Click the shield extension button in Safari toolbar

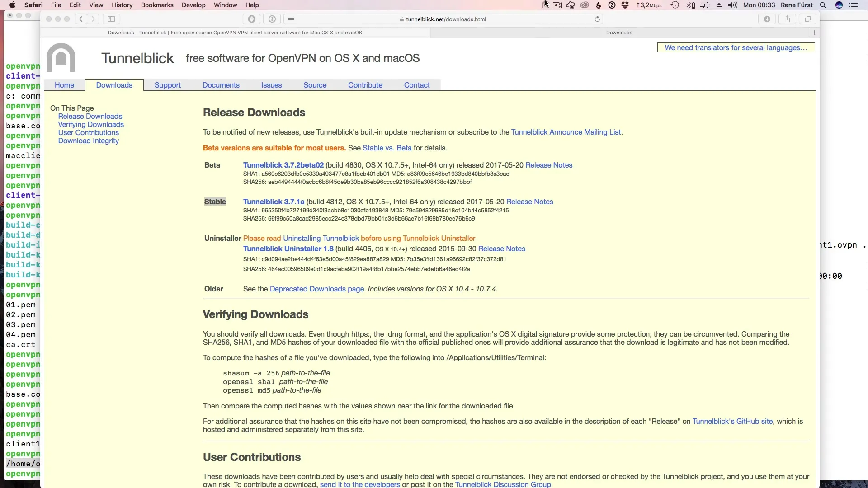point(252,19)
